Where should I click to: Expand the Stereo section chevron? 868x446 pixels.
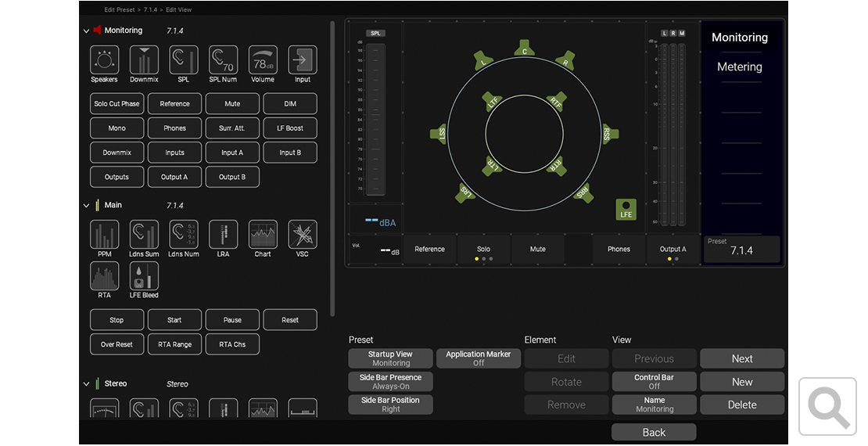(x=87, y=384)
